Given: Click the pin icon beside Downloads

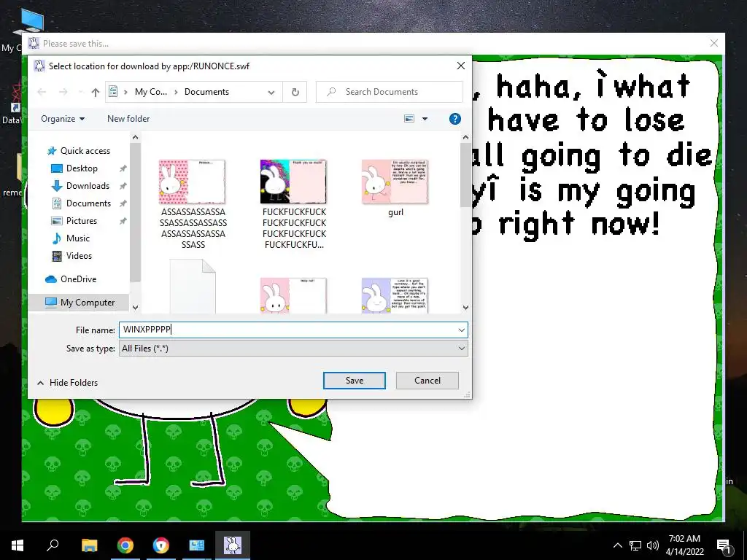Looking at the screenshot, I should tap(123, 186).
